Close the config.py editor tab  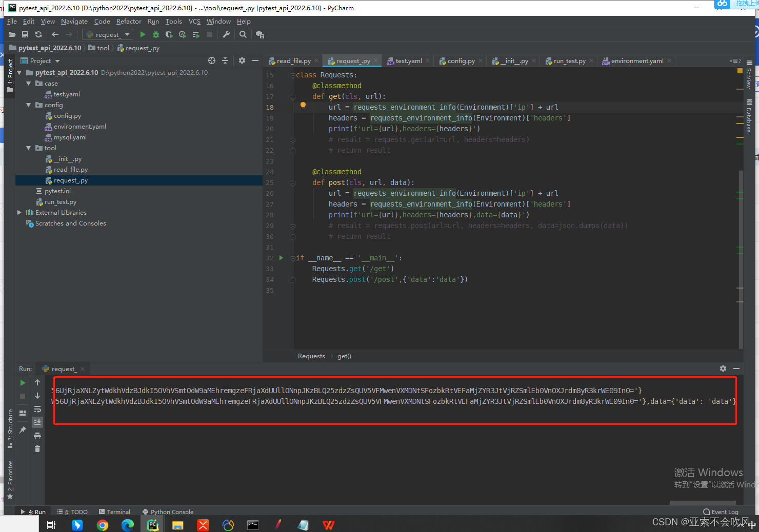coord(481,60)
